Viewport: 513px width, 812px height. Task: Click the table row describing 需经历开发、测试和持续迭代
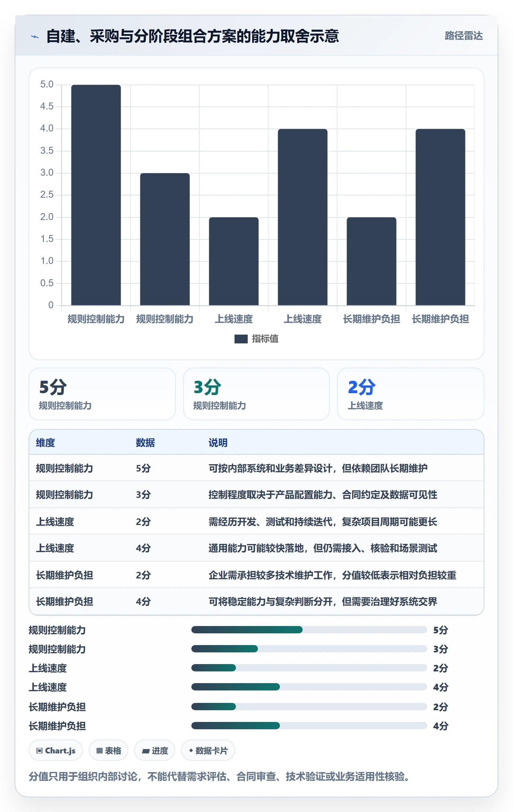click(256, 521)
